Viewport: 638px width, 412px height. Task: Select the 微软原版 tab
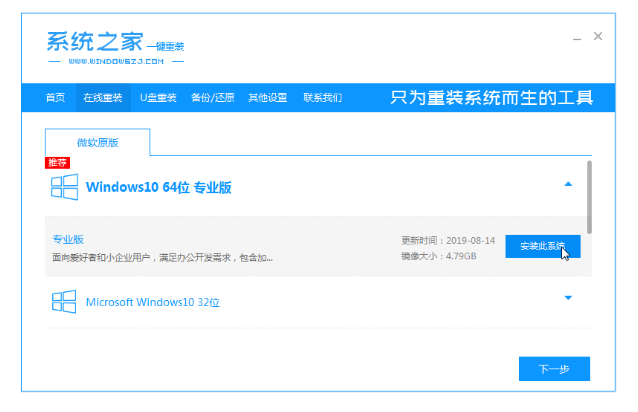click(97, 143)
